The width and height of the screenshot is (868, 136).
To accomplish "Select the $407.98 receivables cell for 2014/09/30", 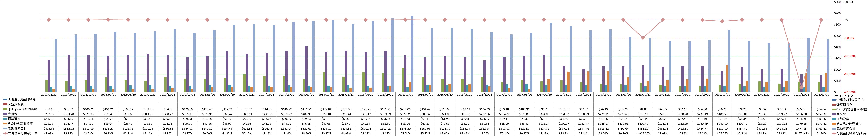I will point(306,114).
